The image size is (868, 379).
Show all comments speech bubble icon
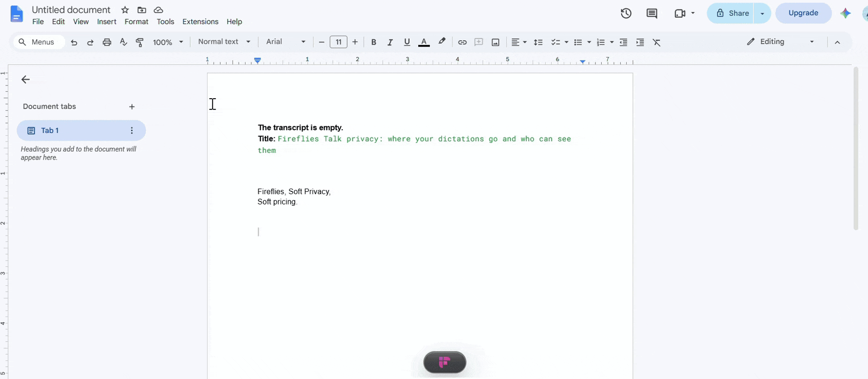652,13
